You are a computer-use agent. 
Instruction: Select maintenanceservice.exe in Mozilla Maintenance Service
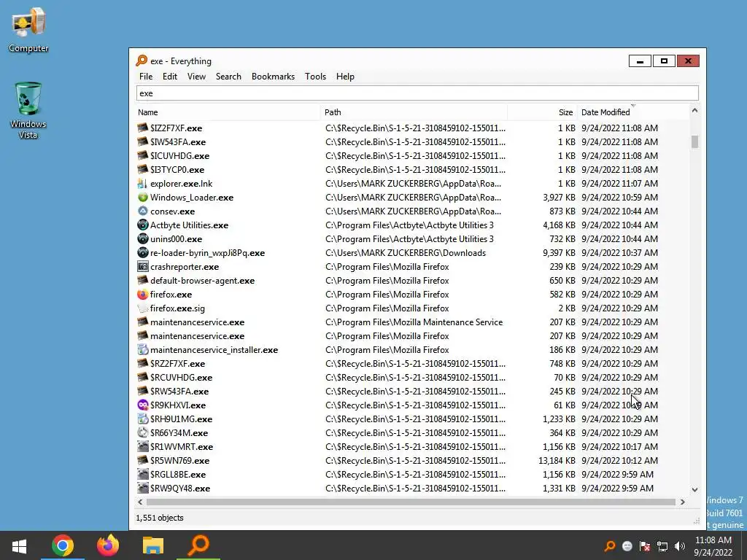197,322
